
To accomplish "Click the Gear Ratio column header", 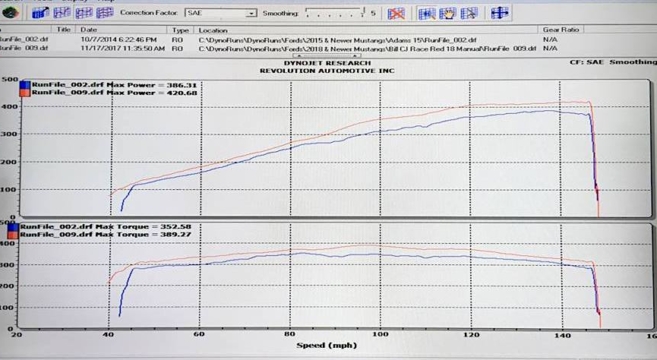I will (561, 30).
